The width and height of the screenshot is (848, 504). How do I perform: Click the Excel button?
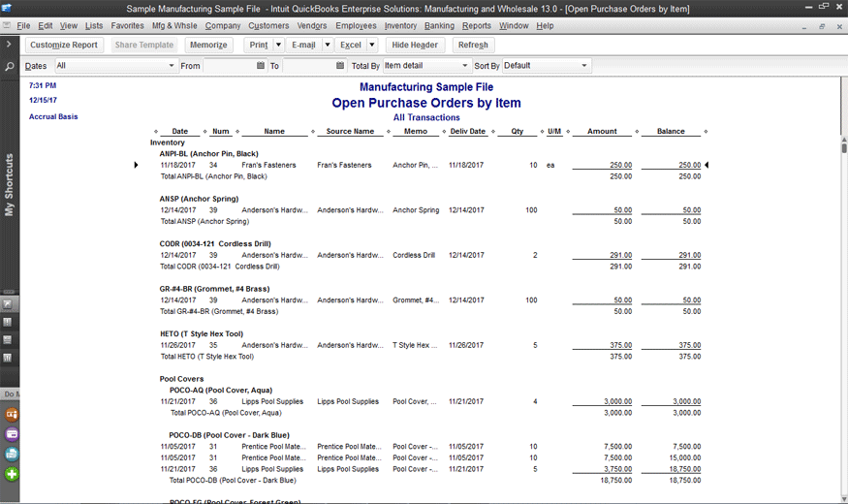[351, 45]
